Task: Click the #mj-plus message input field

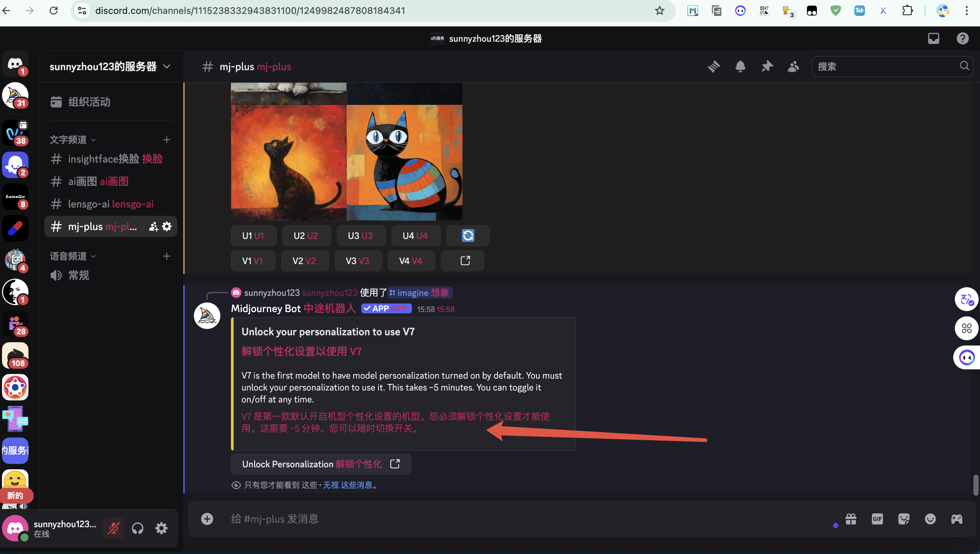Action: click(495, 519)
